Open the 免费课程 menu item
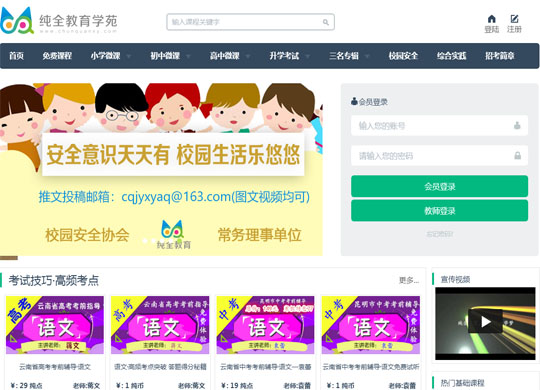540x390 pixels. tap(57, 56)
